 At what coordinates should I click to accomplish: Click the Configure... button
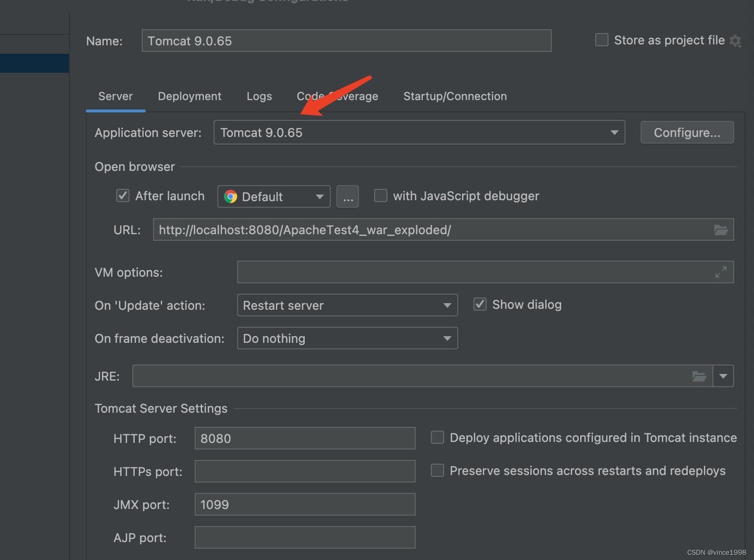point(687,132)
